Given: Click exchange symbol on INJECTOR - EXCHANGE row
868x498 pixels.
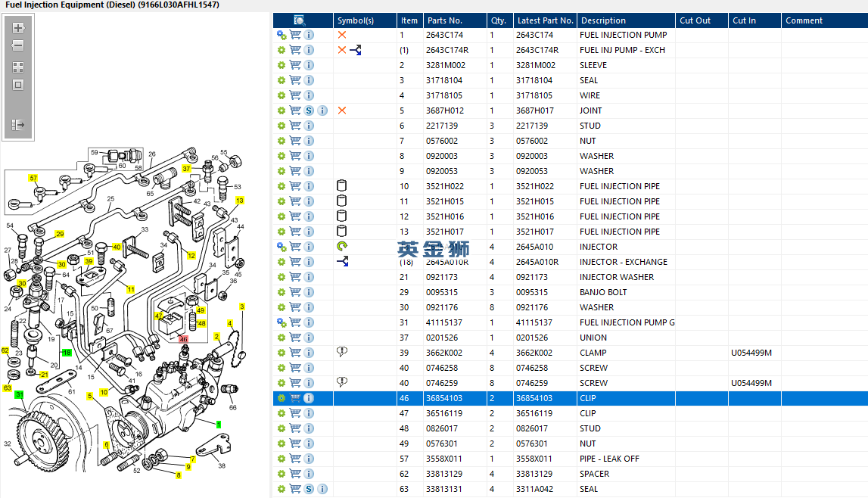Looking at the screenshot, I should tap(343, 261).
